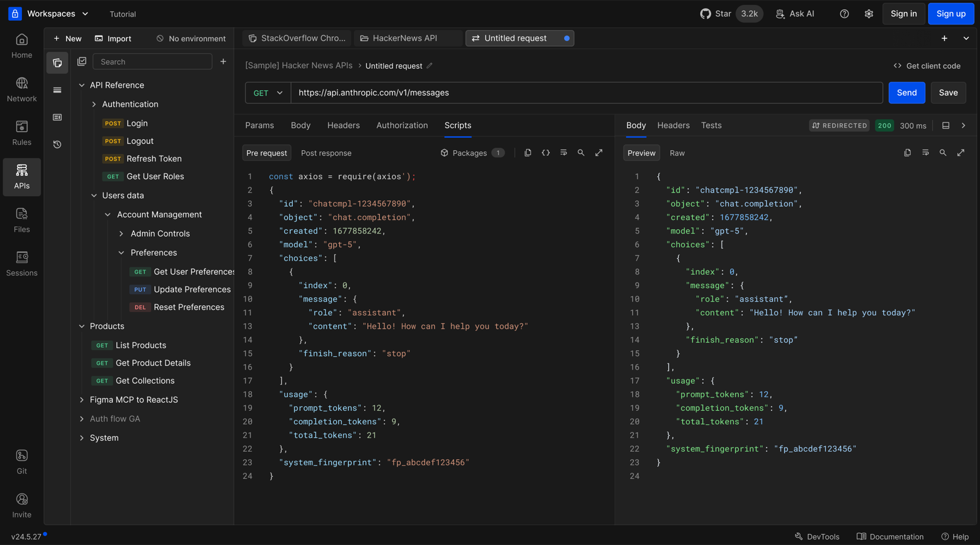980x545 pixels.
Task: Toggle the response panel layout icon
Action: point(946,125)
